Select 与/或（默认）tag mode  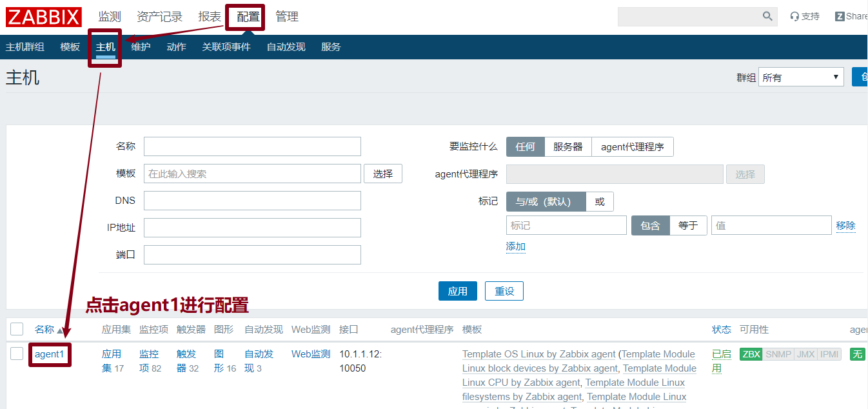[x=546, y=202]
